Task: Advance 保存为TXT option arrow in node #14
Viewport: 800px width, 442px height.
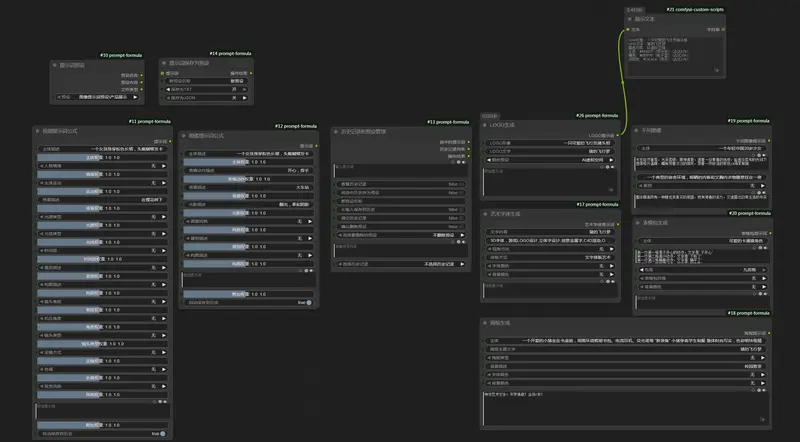Action: (x=244, y=89)
